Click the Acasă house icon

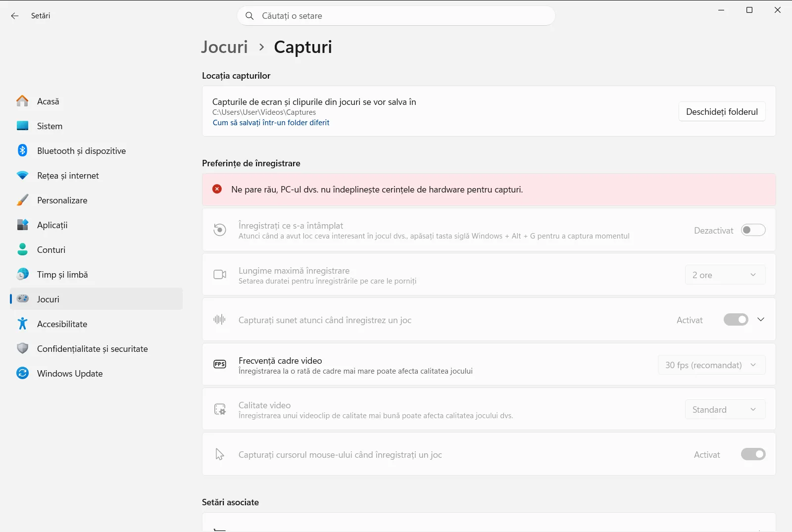point(22,101)
